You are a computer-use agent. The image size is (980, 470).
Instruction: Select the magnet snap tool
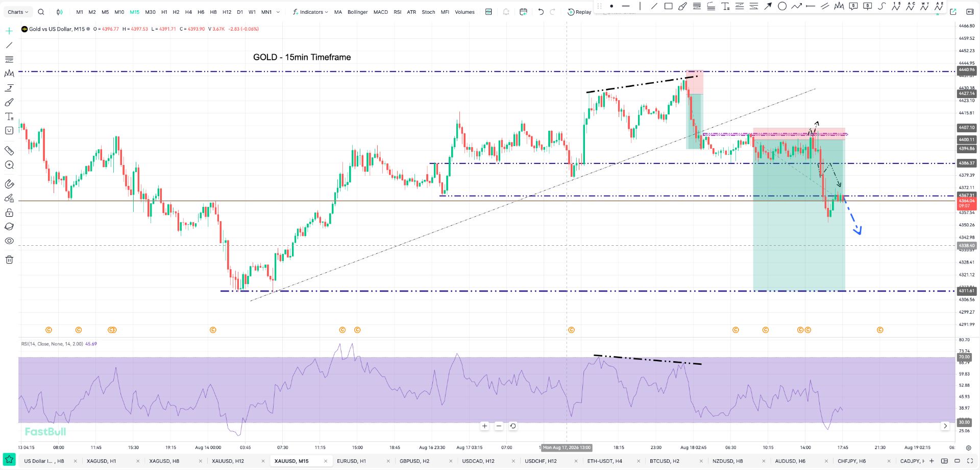tap(9, 184)
